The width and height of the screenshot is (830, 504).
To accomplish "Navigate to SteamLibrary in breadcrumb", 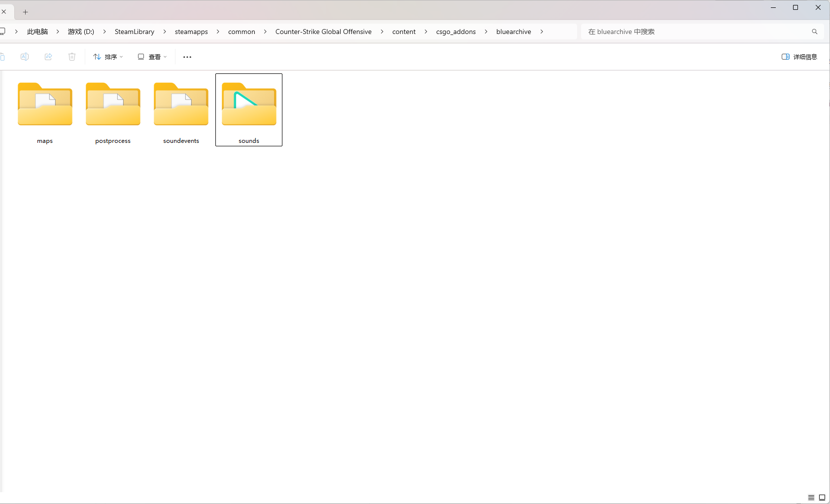I will pyautogui.click(x=134, y=32).
